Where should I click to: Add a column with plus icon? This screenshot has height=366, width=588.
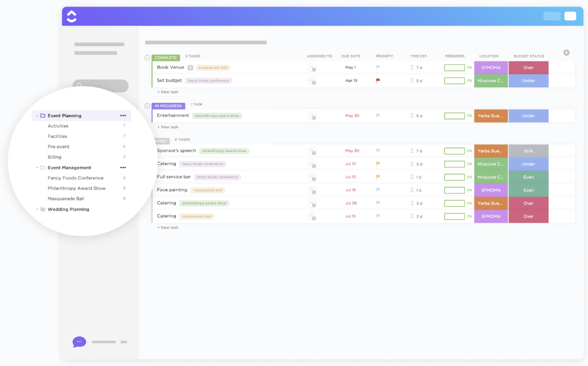pyautogui.click(x=566, y=53)
